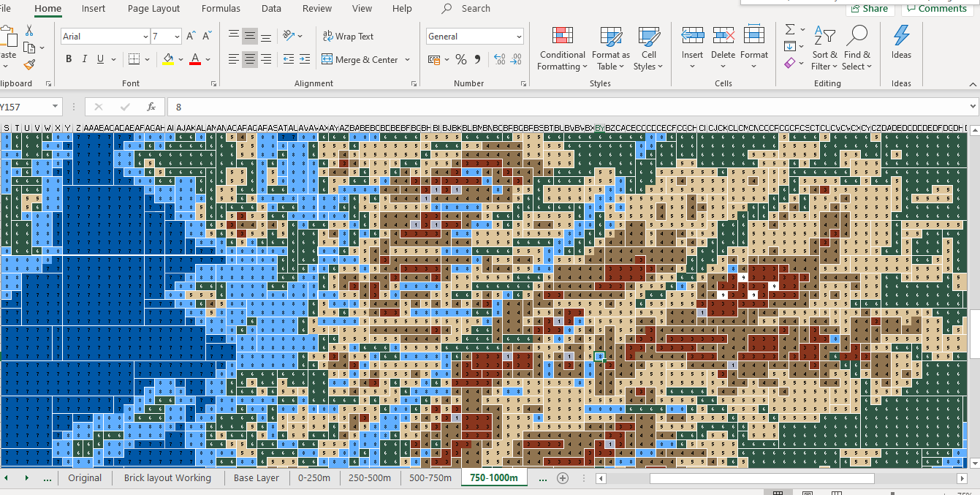Open the Insert ribbon tab
Viewport: 980px width, 495px height.
[x=94, y=9]
